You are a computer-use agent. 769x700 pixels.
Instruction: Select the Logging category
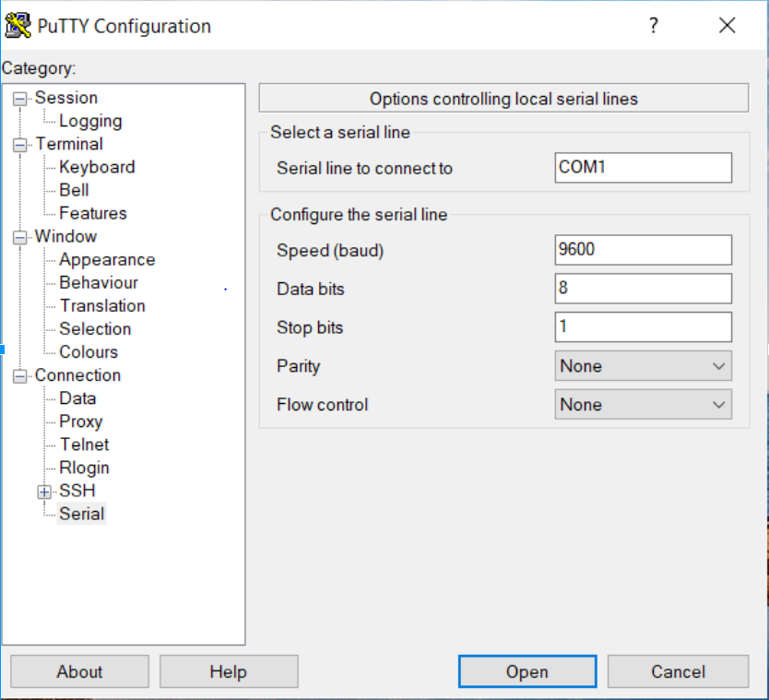(x=90, y=121)
